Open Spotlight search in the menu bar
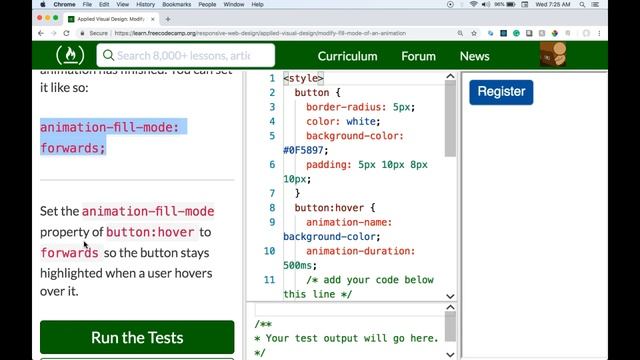Screen dimensions: 640x360 [x=582, y=4]
